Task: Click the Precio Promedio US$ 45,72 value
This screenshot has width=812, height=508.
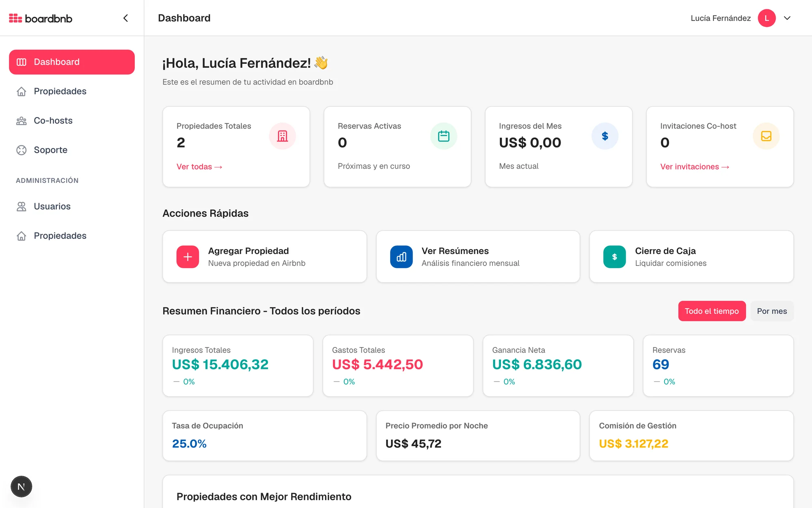Action: [413, 443]
